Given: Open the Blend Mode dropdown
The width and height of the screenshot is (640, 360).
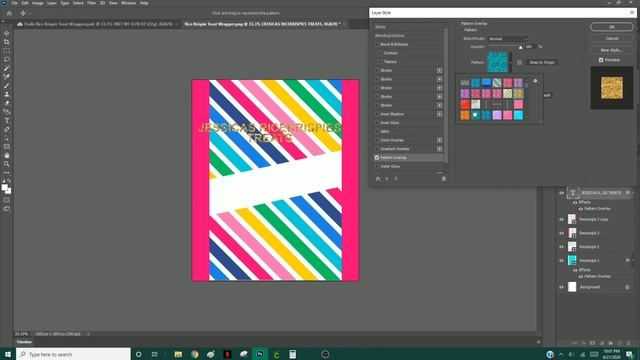Looking at the screenshot, I should pyautogui.click(x=508, y=39).
